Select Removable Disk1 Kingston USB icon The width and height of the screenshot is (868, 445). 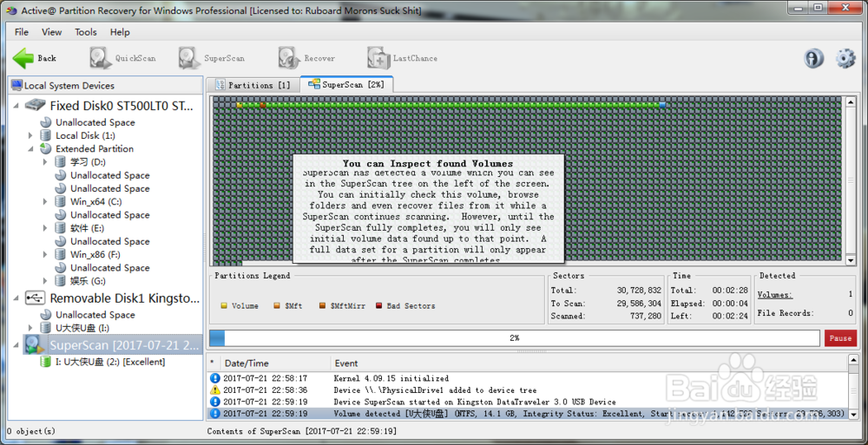[35, 298]
